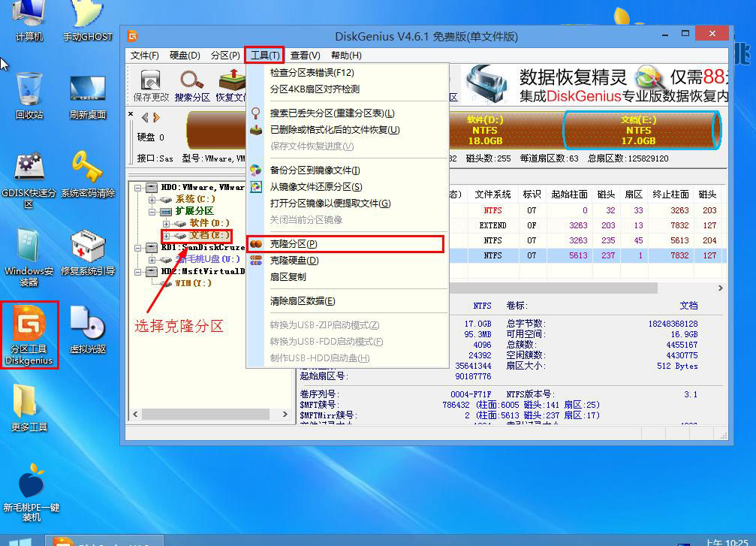756x546 pixels.
Task: Open the 硬盘(D) menu
Action: tap(185, 56)
